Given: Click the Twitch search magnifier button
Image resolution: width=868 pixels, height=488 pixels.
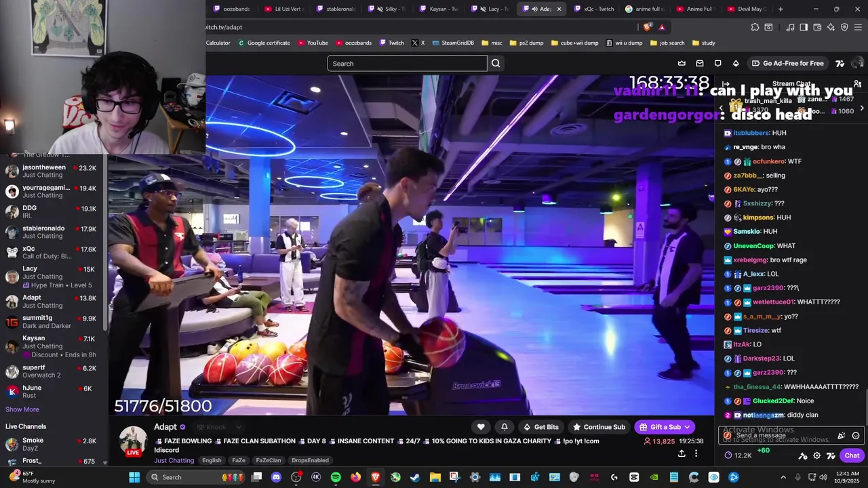Looking at the screenshot, I should pyautogui.click(x=496, y=63).
